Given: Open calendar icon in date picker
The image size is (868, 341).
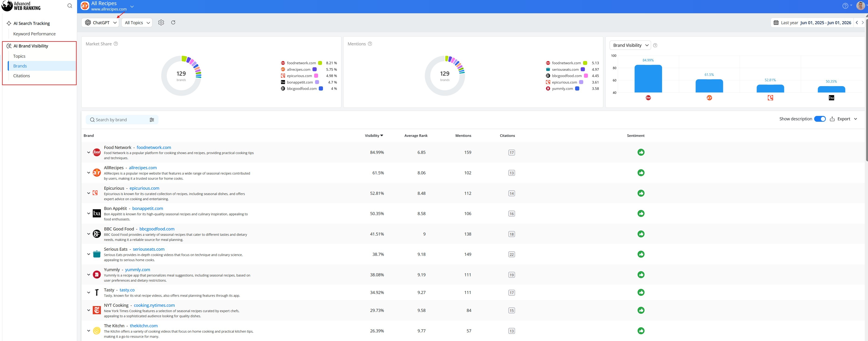Looking at the screenshot, I should click(776, 23).
